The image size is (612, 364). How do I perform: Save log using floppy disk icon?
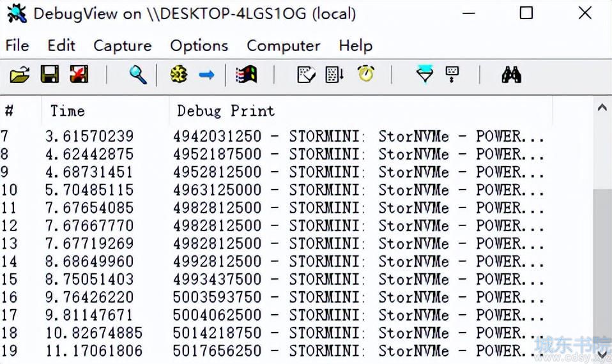pos(50,74)
